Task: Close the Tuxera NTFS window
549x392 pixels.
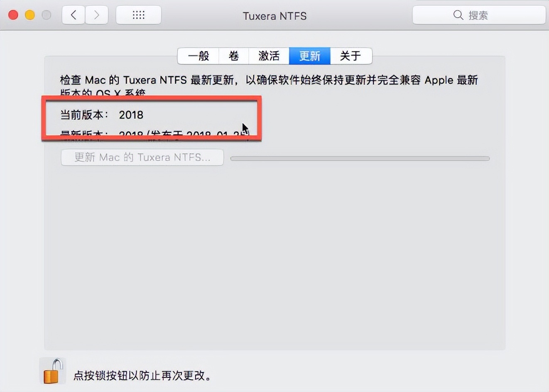Action: tap(13, 15)
